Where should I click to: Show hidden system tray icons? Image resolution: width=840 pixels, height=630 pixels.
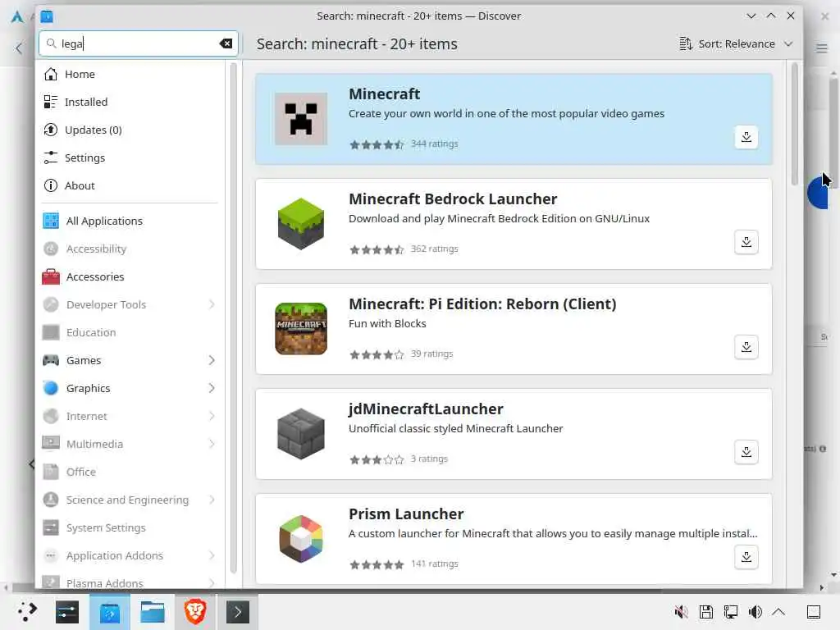coord(779,612)
